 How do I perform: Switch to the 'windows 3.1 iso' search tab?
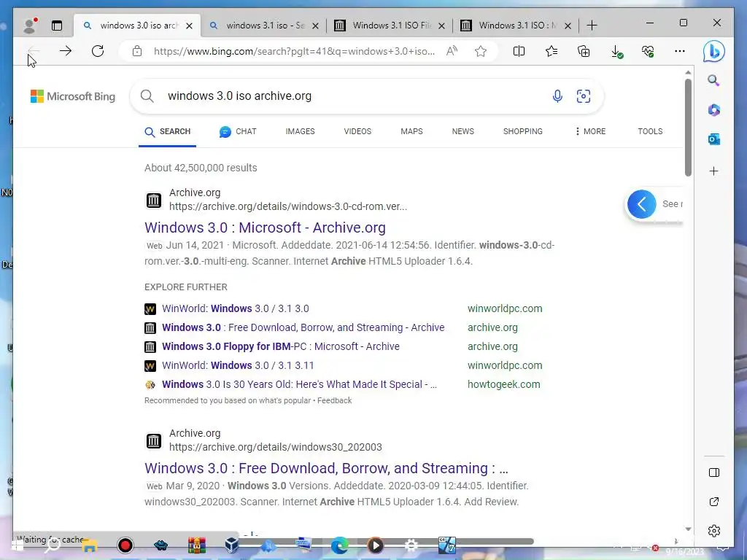(264, 26)
